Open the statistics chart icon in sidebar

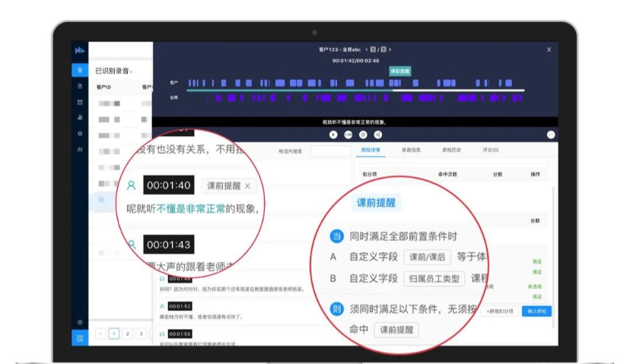(80, 149)
